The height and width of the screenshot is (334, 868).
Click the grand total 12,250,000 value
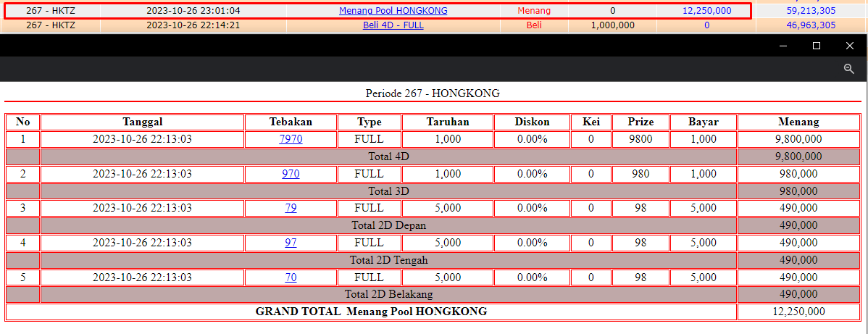[x=798, y=312]
